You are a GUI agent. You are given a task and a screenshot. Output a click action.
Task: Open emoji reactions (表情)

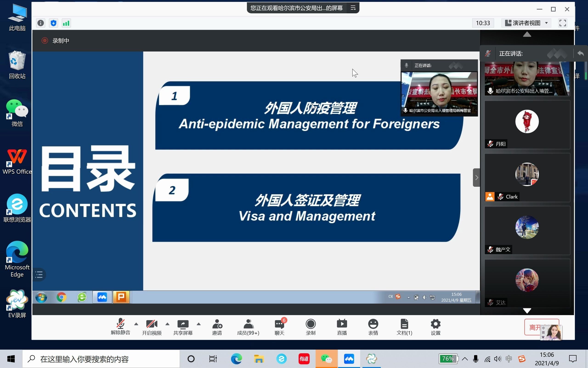point(373,327)
